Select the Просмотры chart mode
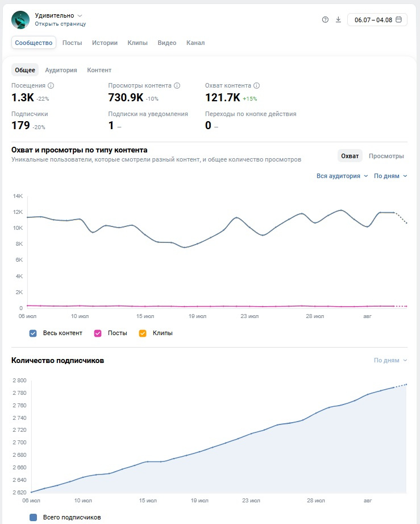 coord(386,156)
